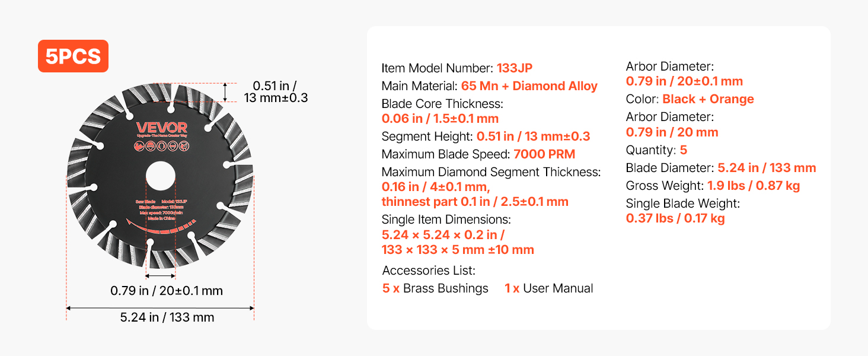Click the 0.51 in / 13 mm±0.3 dimension label
Image resolution: width=868 pixels, height=356 pixels.
point(276,92)
